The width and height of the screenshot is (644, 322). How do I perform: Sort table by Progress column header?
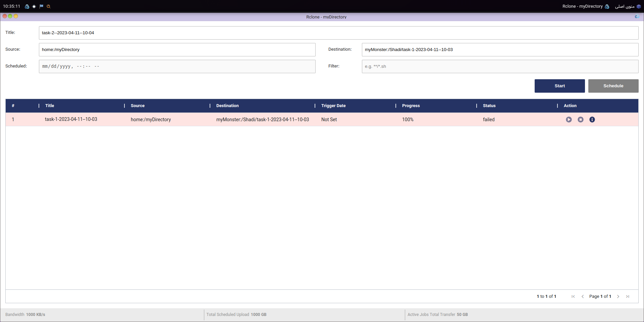pos(411,106)
